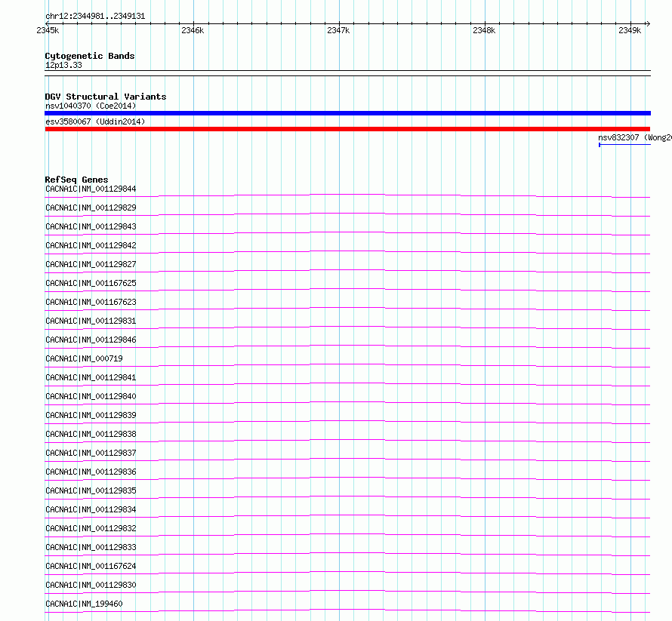672x621 pixels.
Task: Select transcript CACNA1C|NM_001129846
Action: [91, 340]
